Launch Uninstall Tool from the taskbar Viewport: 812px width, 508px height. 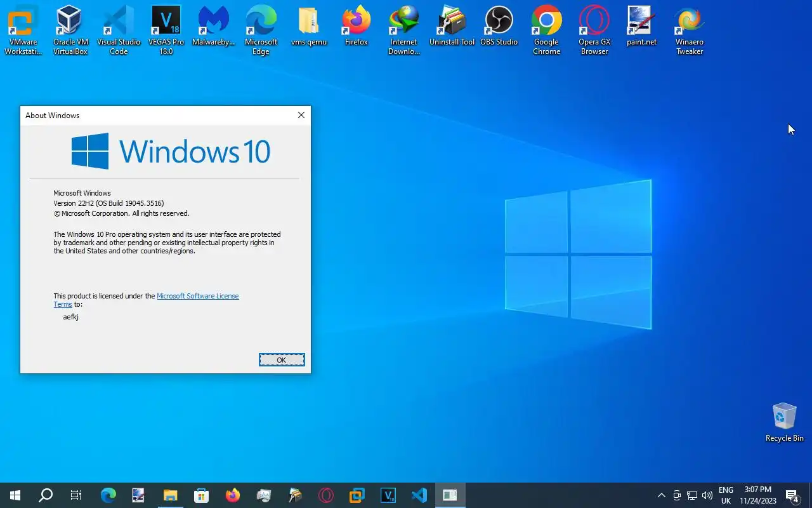(x=295, y=495)
